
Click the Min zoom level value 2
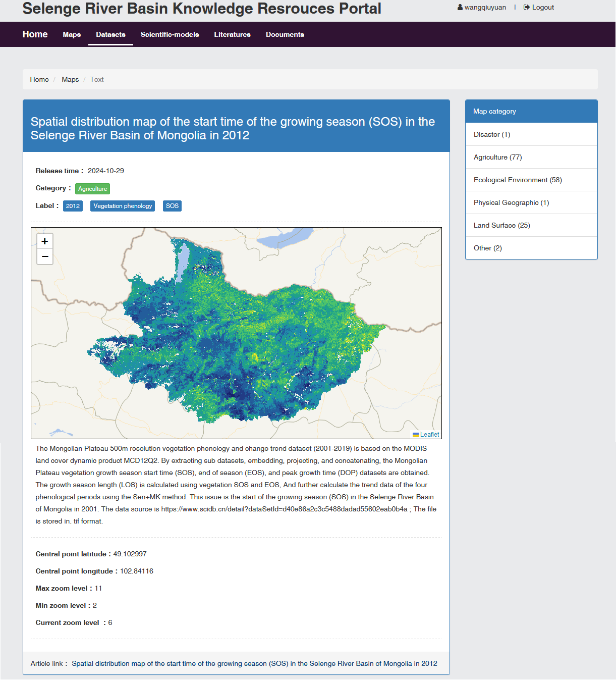pyautogui.click(x=95, y=605)
